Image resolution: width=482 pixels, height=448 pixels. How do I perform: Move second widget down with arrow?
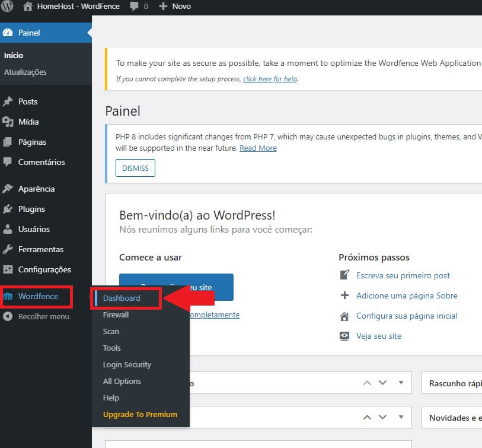[x=382, y=417]
